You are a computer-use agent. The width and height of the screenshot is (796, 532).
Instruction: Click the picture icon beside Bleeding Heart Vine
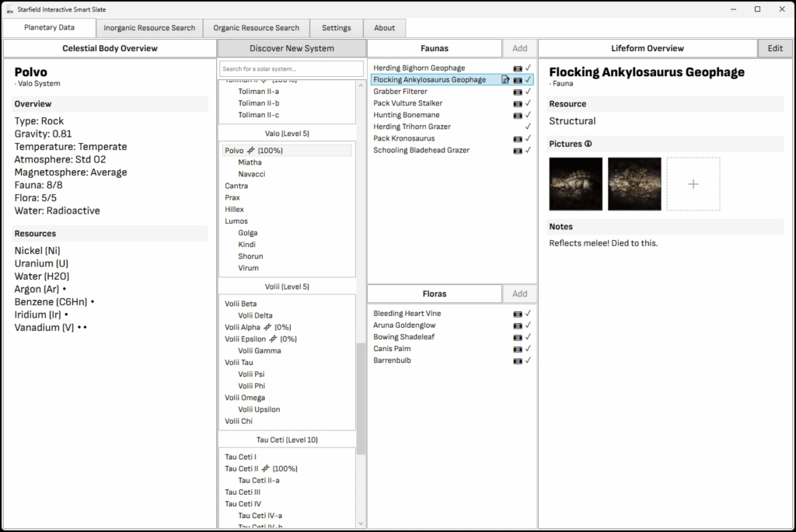pyautogui.click(x=518, y=314)
